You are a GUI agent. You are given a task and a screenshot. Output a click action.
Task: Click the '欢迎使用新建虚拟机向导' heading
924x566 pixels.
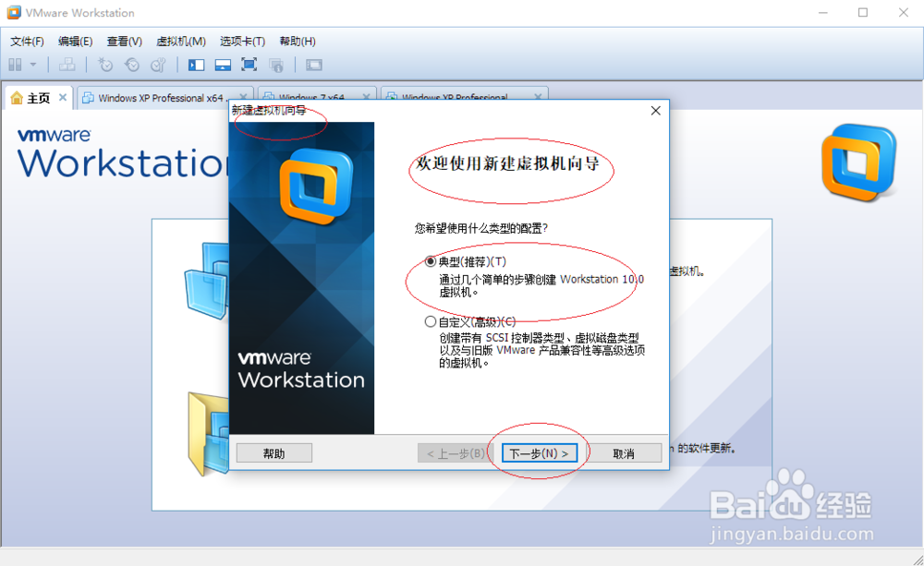pyautogui.click(x=507, y=163)
